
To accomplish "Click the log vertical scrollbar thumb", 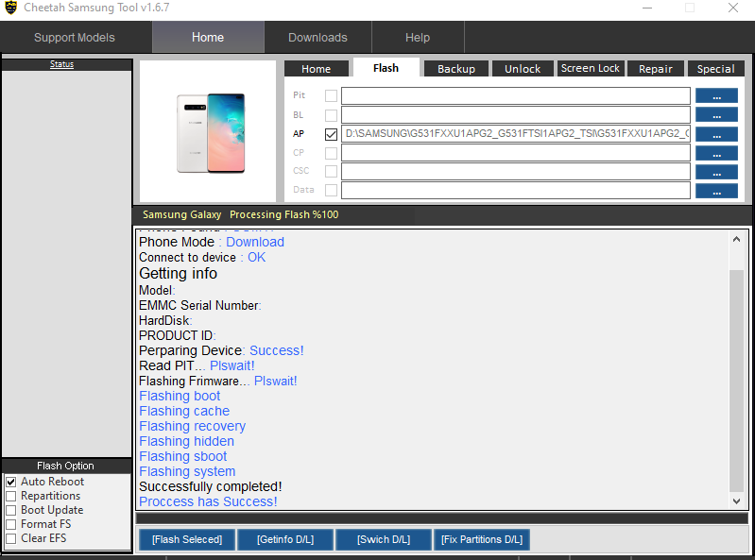I will [x=736, y=381].
